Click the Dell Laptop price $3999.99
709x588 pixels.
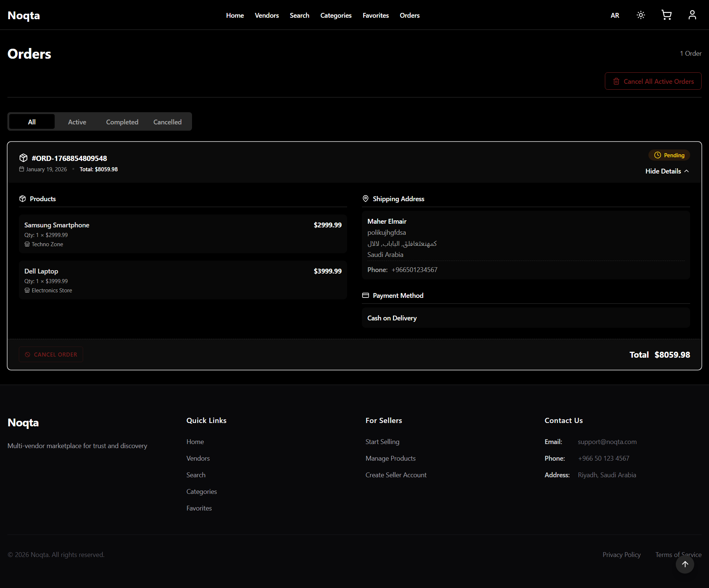click(x=328, y=271)
